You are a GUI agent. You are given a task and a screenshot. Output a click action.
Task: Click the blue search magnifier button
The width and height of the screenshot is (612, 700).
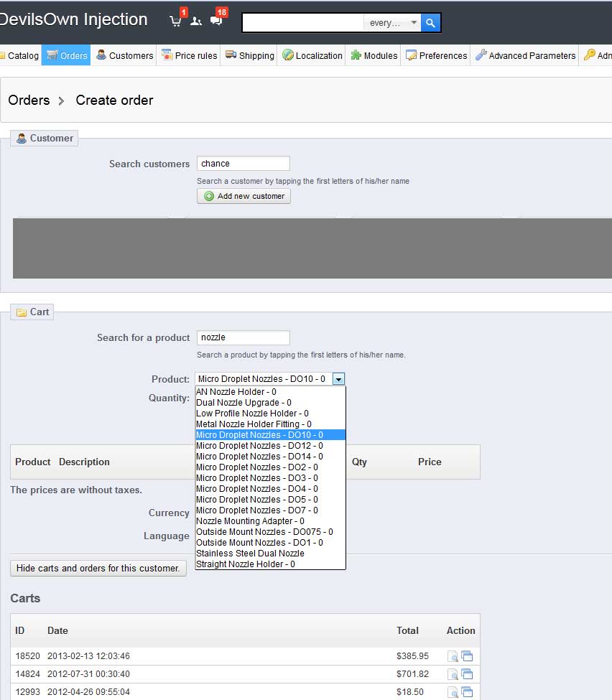tap(430, 23)
